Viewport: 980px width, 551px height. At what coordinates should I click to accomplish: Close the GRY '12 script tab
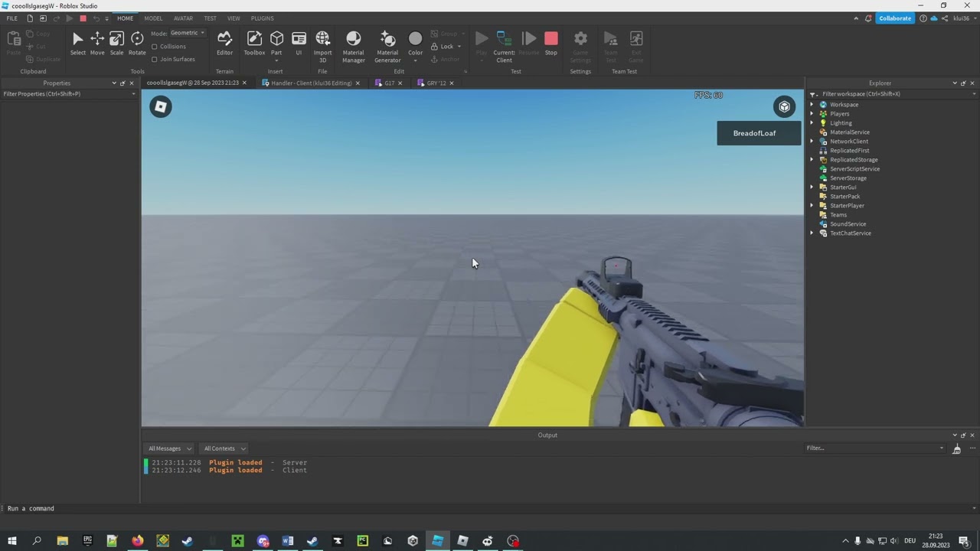coord(453,83)
